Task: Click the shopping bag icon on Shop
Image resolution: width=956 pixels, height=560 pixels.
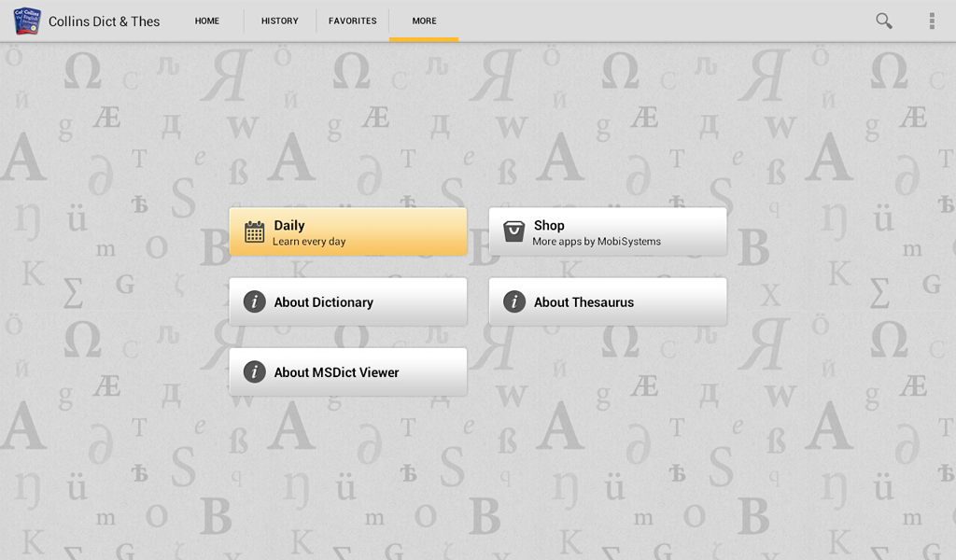Action: (x=513, y=231)
